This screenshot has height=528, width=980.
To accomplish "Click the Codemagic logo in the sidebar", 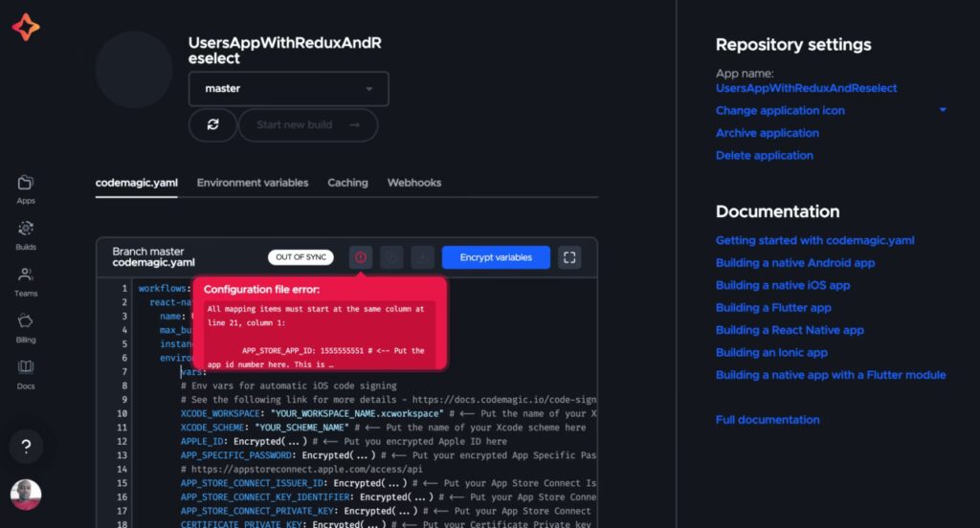I will pyautogui.click(x=26, y=28).
